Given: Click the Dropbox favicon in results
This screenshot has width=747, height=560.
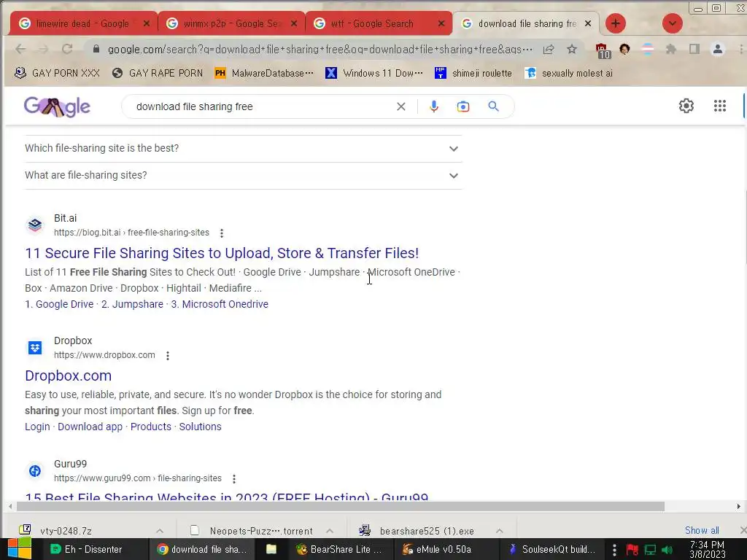Looking at the screenshot, I should point(35,348).
